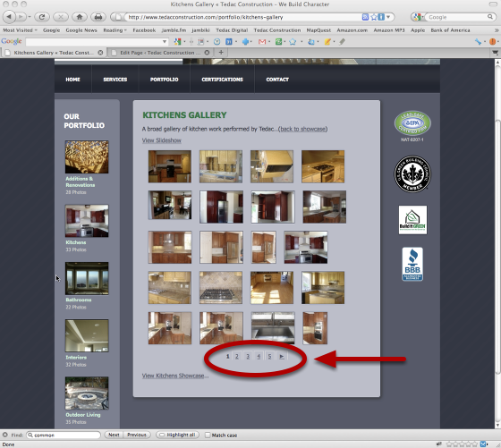The height and width of the screenshot is (448, 501).
Task: Click the View Slideshow link
Action: 162,140
